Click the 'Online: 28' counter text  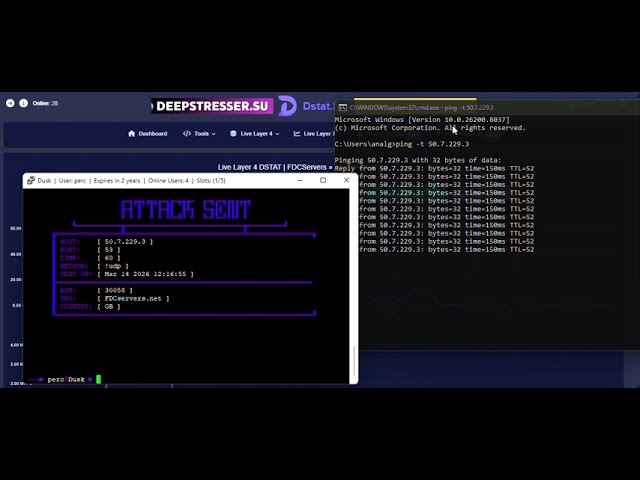click(45, 103)
